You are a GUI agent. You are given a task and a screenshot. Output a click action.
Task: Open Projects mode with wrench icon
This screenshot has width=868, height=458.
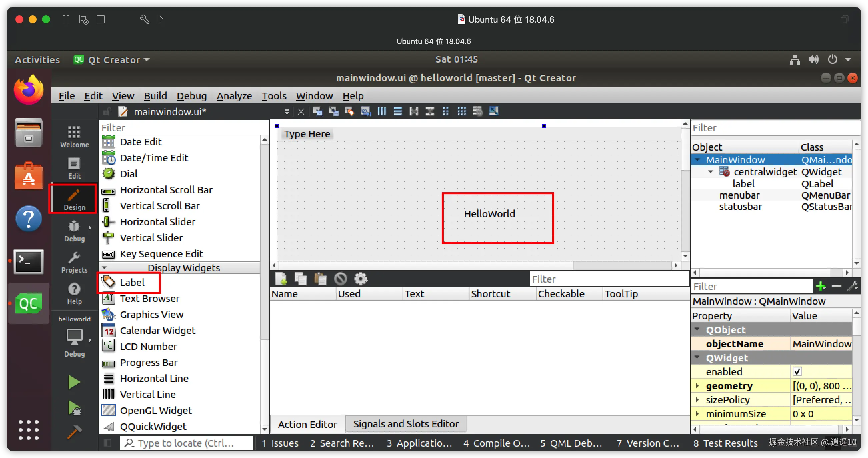(x=74, y=262)
